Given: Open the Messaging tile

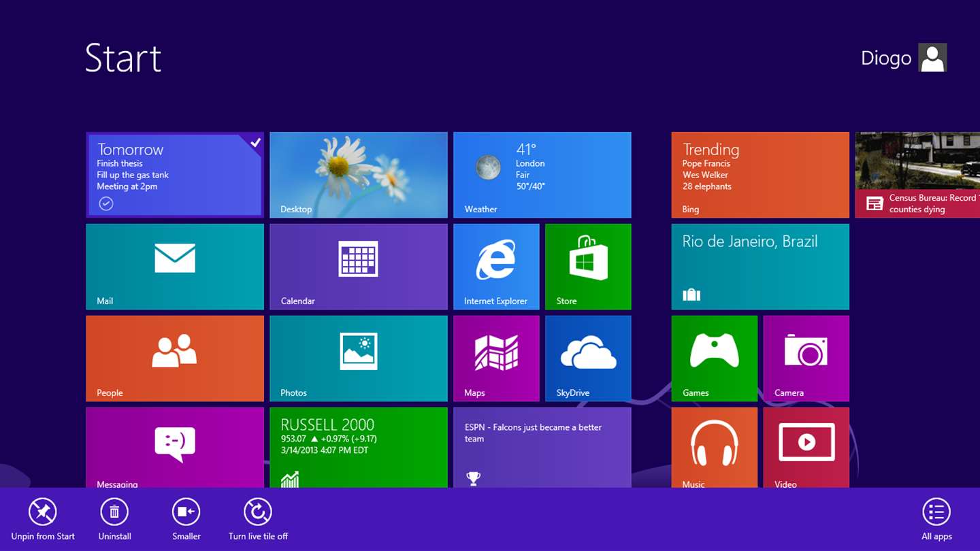Looking at the screenshot, I should (175, 448).
